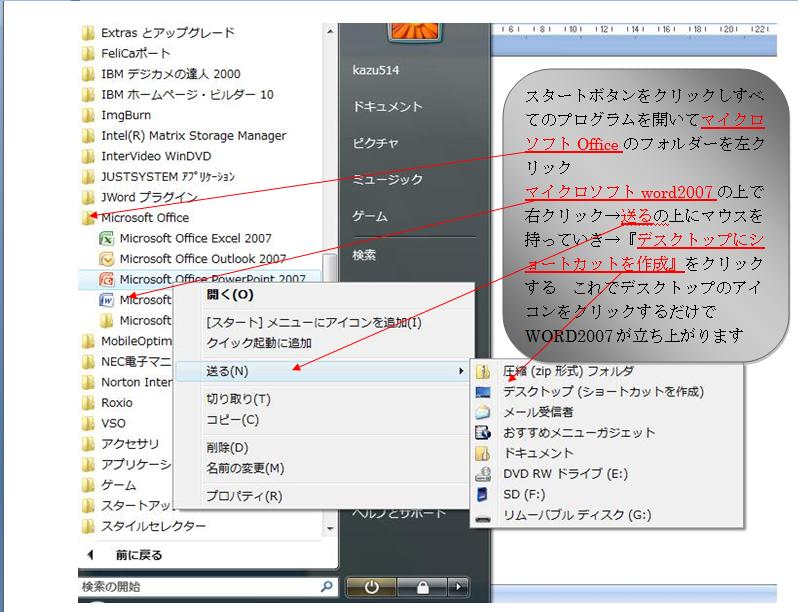Image resolution: width=798 pixels, height=612 pixels.
Task: Launch Microsoft Office Outlook 2007
Action: [x=193, y=259]
